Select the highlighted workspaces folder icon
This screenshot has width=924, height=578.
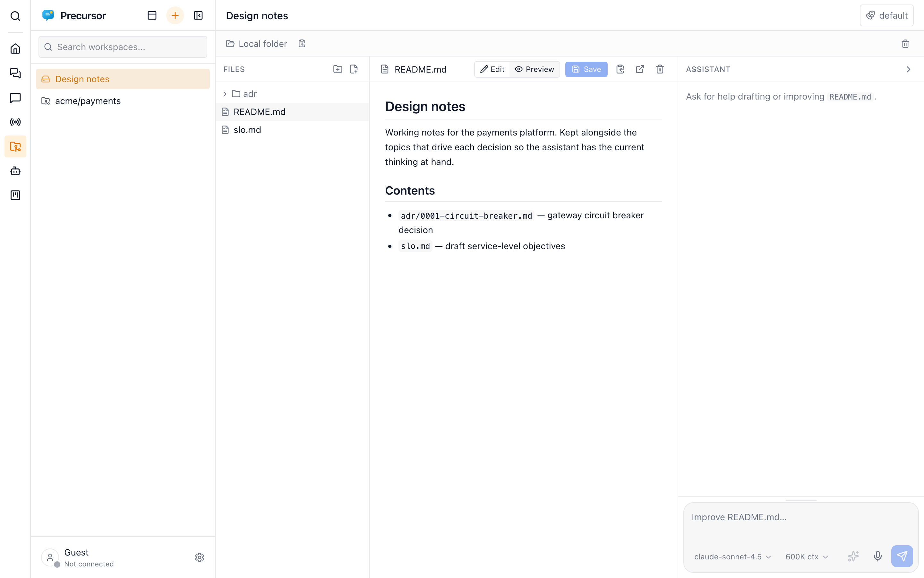tap(15, 146)
